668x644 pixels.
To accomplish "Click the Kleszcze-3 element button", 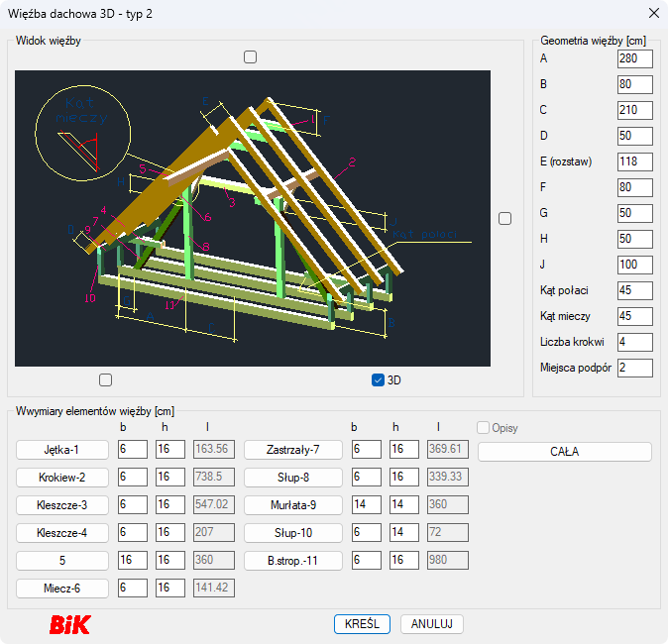I will [x=62, y=505].
